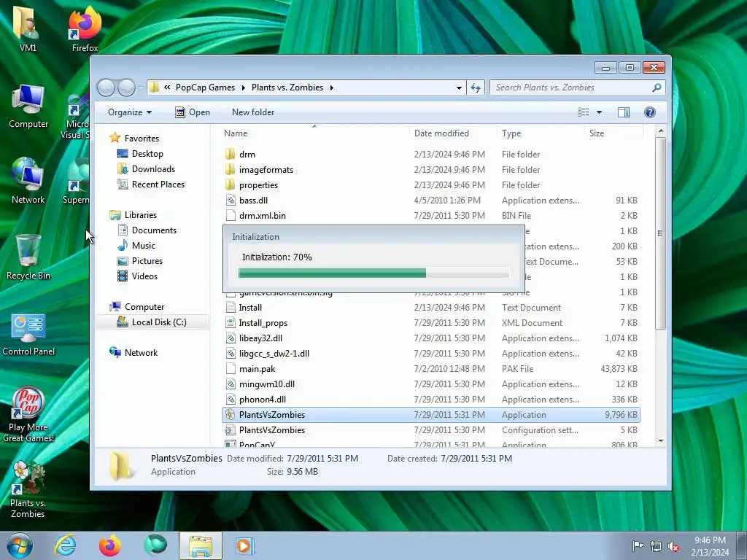Open the Computer desktop icon
Image resolution: width=747 pixels, height=560 pixels.
click(28, 106)
